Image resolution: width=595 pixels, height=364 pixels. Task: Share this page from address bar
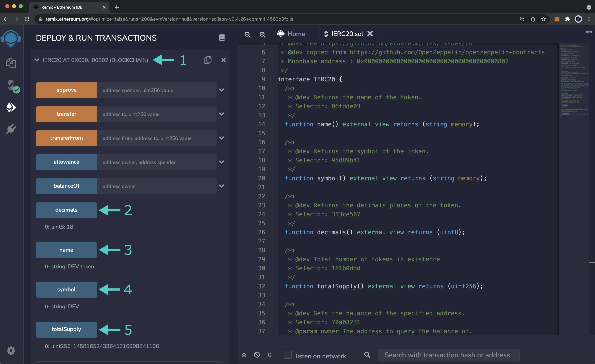(533, 19)
